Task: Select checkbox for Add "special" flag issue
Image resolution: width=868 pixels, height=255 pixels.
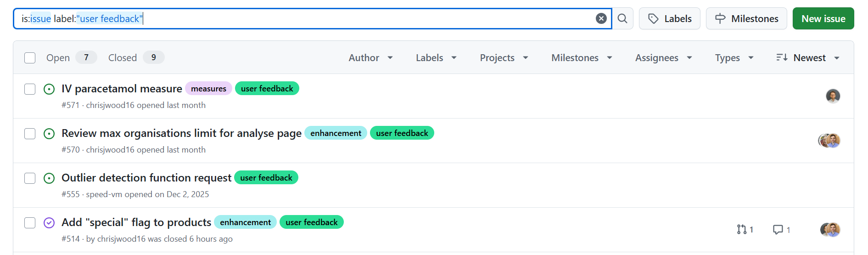Action: tap(30, 223)
